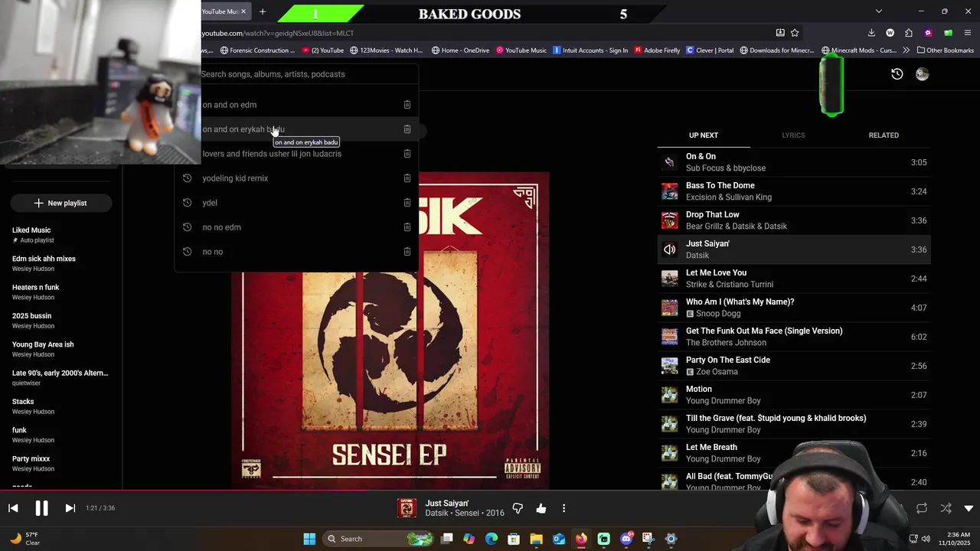The width and height of the screenshot is (980, 551).
Task: Switch to the RELATED tab
Action: (x=884, y=135)
